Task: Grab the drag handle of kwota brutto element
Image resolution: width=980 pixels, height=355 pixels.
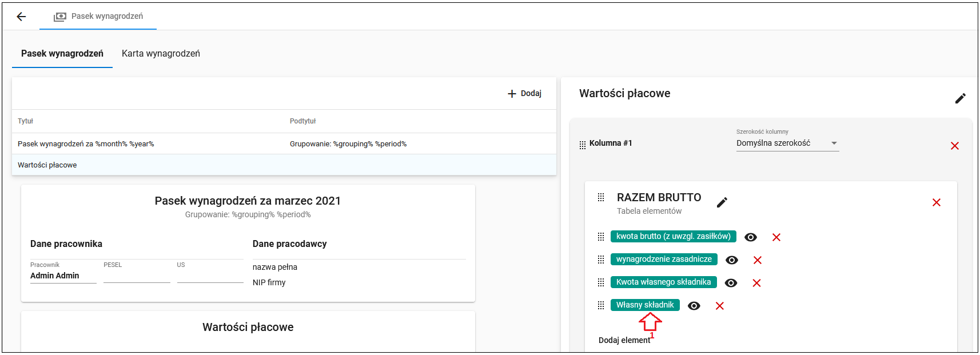Action: [x=601, y=237]
